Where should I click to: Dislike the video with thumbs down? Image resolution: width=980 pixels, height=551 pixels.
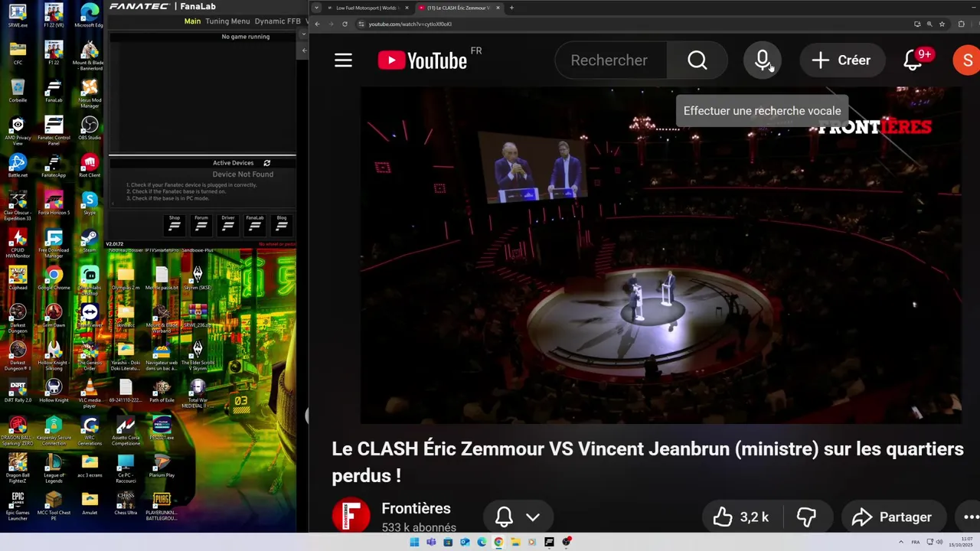pyautogui.click(x=806, y=517)
